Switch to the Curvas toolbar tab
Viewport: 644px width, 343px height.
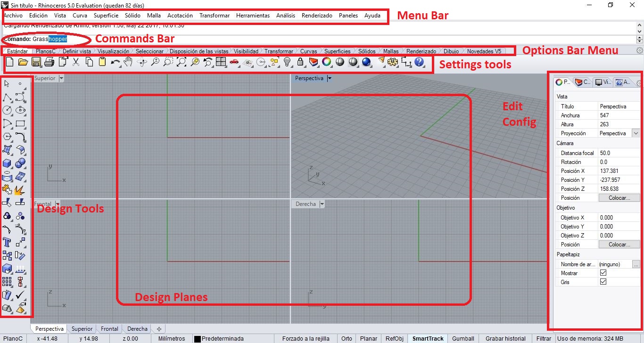pos(308,51)
